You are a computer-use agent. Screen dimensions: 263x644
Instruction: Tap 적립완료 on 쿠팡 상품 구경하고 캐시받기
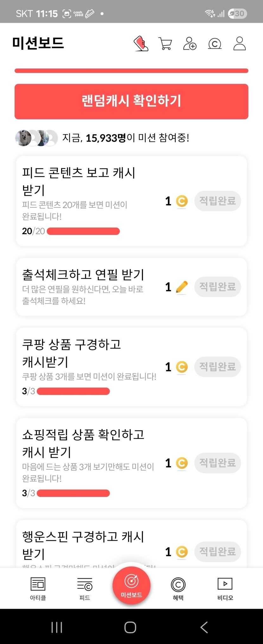[x=217, y=367]
